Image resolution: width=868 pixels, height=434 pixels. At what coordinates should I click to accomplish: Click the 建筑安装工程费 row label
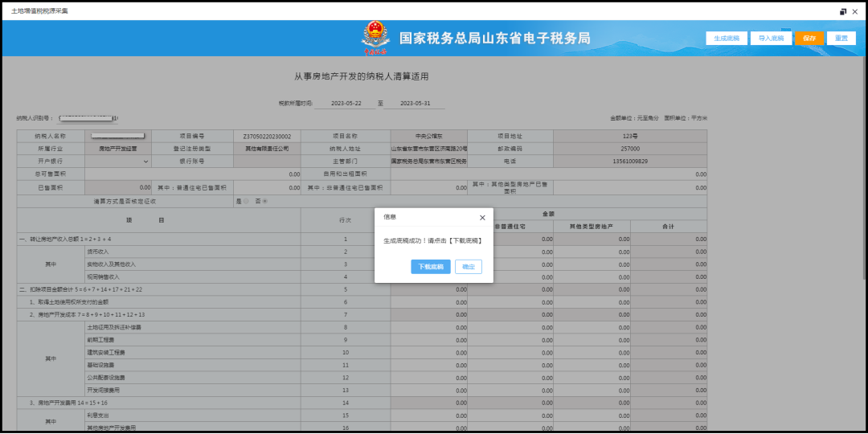[106, 353]
